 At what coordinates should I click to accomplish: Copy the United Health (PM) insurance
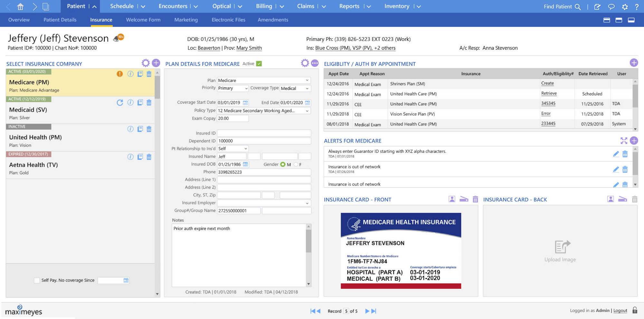pos(140,129)
